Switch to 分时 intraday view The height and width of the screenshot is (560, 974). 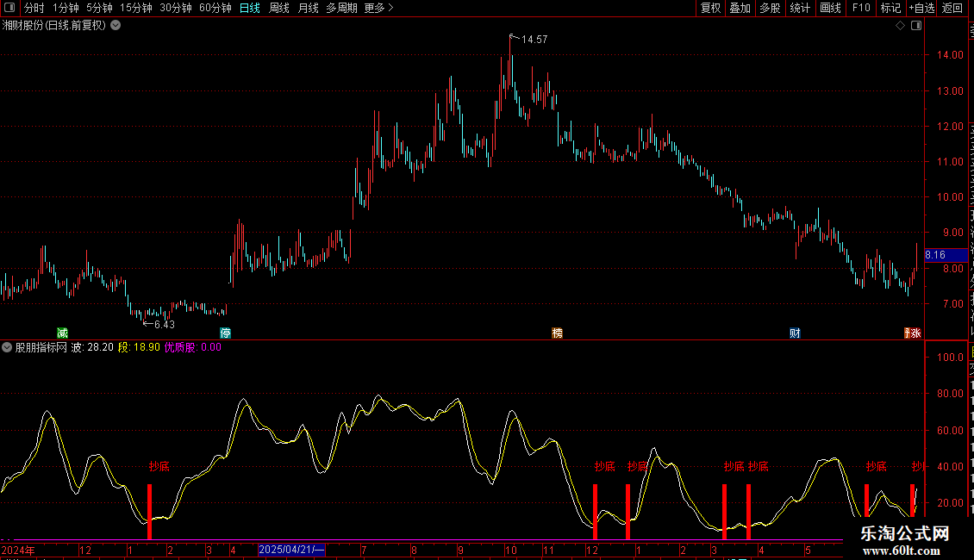[34, 8]
